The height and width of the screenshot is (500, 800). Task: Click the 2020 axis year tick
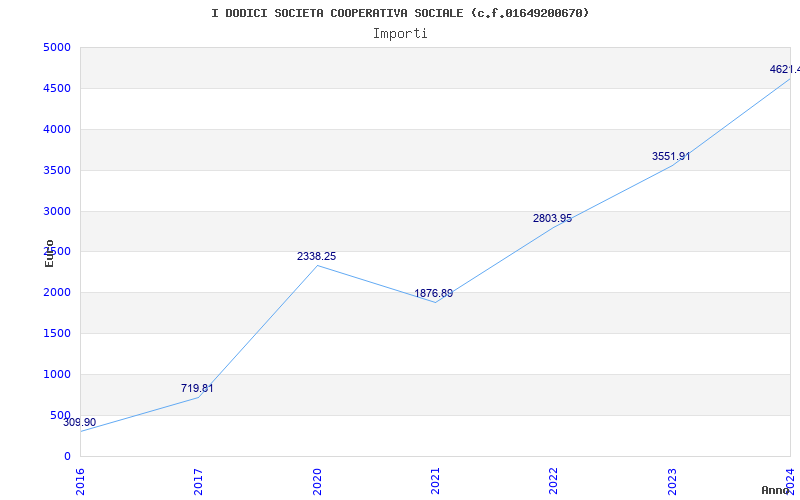[x=317, y=480]
